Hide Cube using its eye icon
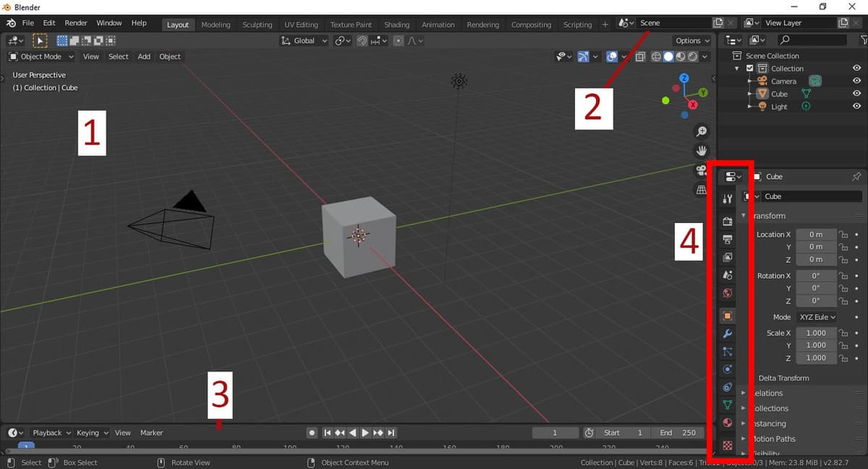Viewport: 868px width, 469px height. coord(856,94)
